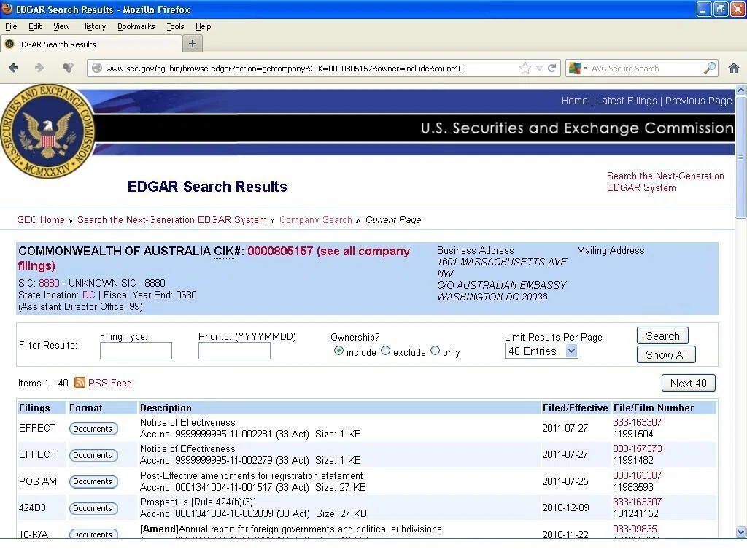The width and height of the screenshot is (747, 560).
Task: Reload the page with the refresh icon
Action: pos(551,68)
